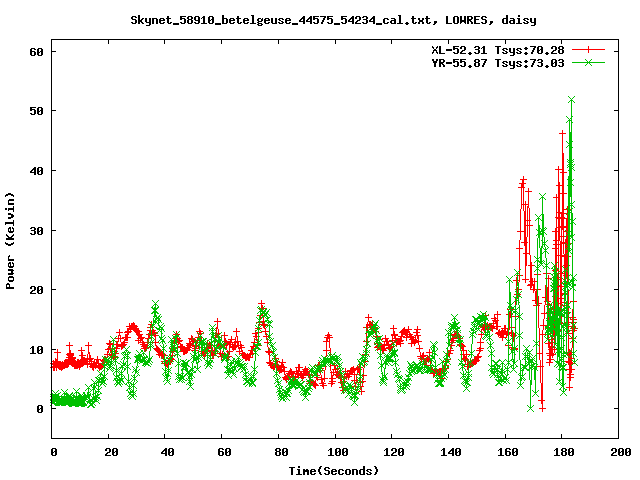Screen dimensions: 640x480
Task: Click y-axis tick label 30
Action: click(36, 231)
